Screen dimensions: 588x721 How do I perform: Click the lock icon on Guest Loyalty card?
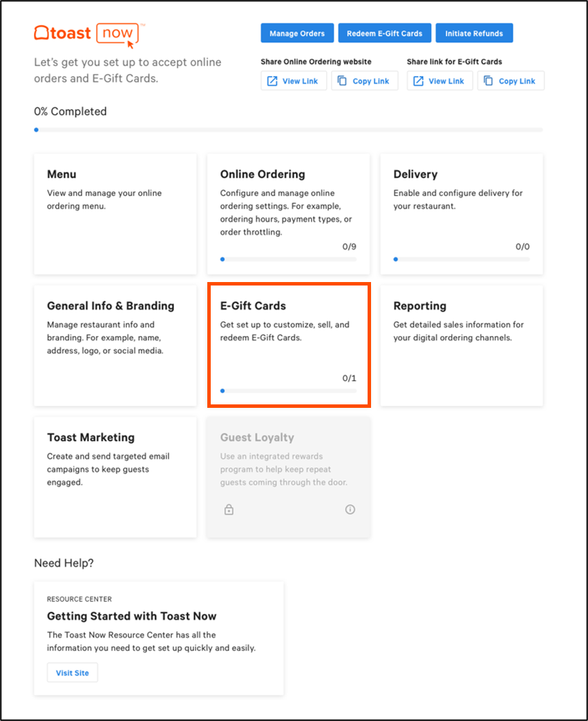tap(229, 509)
